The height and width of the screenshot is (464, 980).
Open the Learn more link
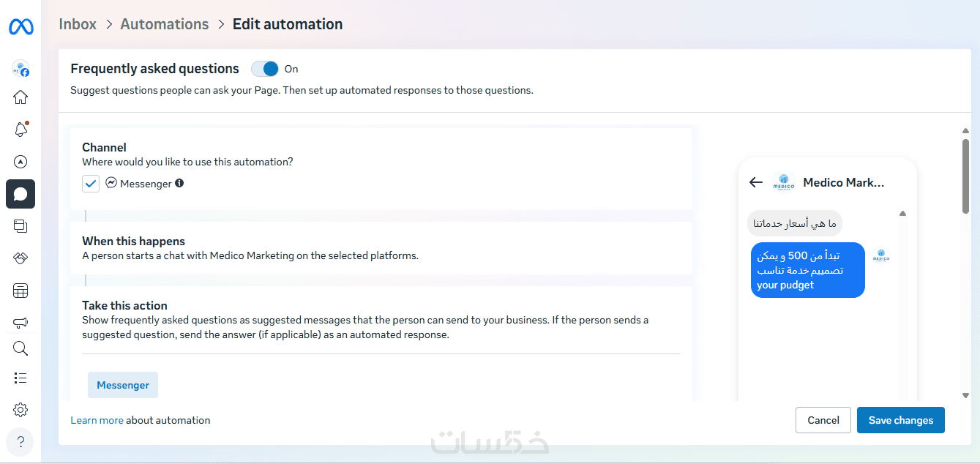(97, 420)
